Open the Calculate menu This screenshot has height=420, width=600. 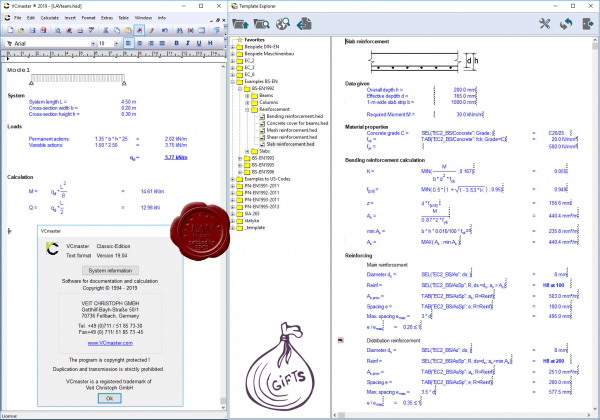pos(50,18)
